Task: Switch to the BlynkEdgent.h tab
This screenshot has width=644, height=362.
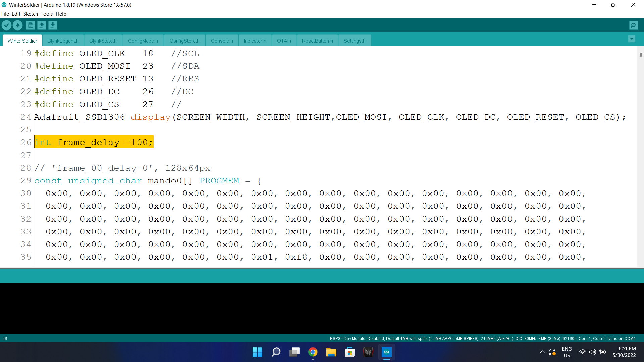Action: (63, 41)
